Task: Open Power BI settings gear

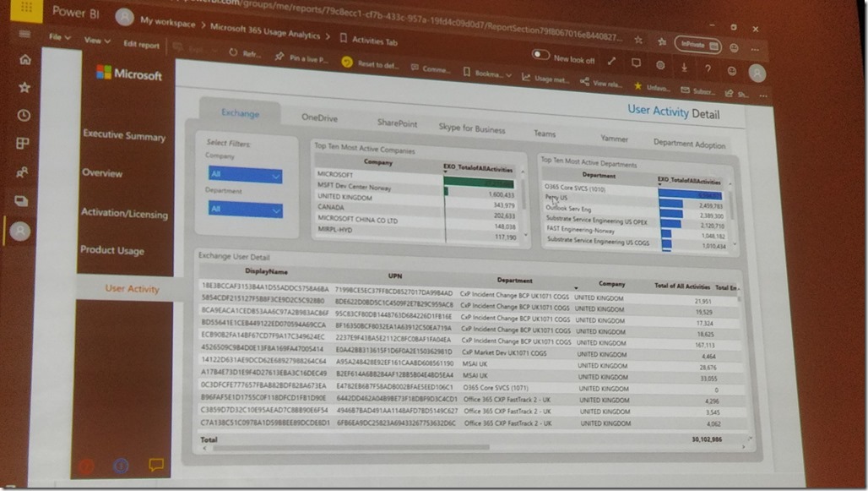Action: pyautogui.click(x=660, y=65)
